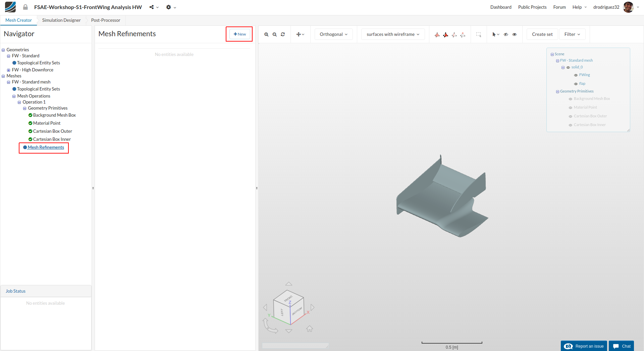Screen dimensions: 644x351
Task: Click the hide selection crossed-eye icon
Action: [506, 35]
